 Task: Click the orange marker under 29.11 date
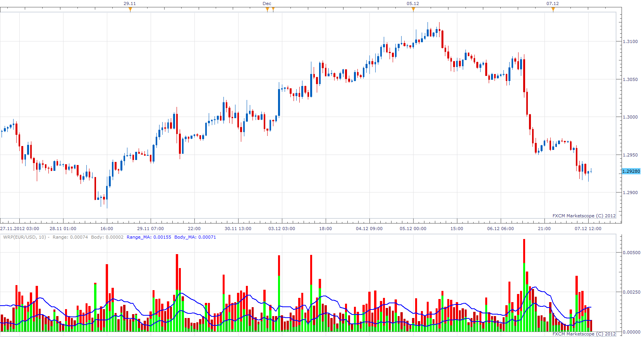point(130,9)
